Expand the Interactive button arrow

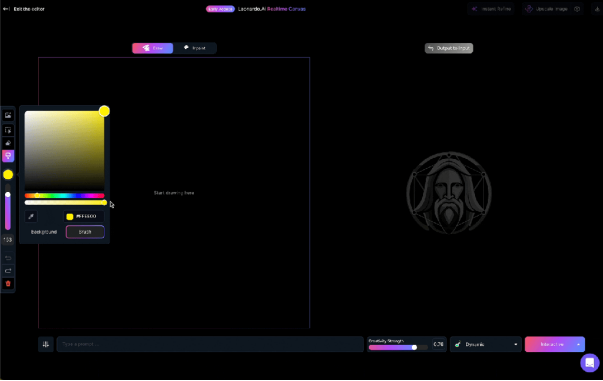578,344
